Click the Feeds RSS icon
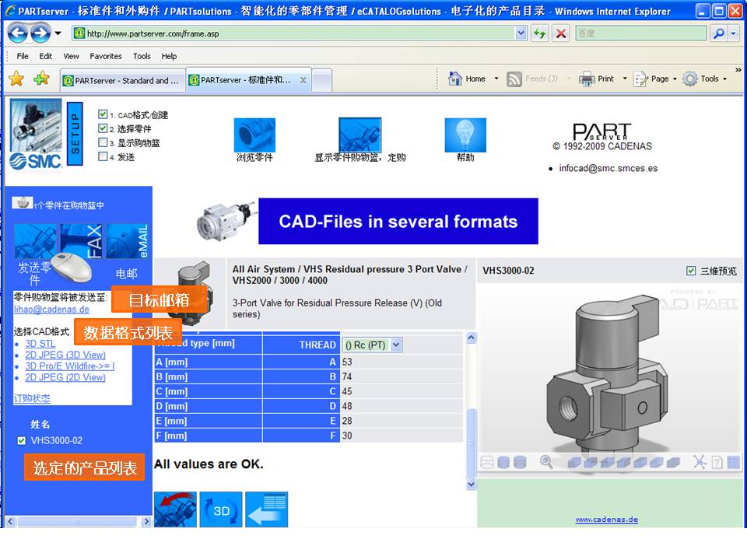Image resolution: width=747 pixels, height=560 pixels. pyautogui.click(x=514, y=79)
